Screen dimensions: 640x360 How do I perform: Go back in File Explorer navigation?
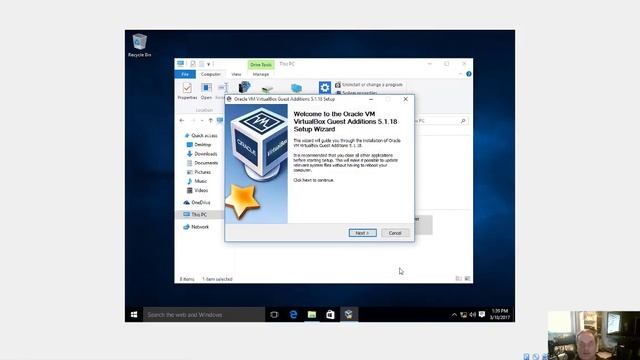182,120
